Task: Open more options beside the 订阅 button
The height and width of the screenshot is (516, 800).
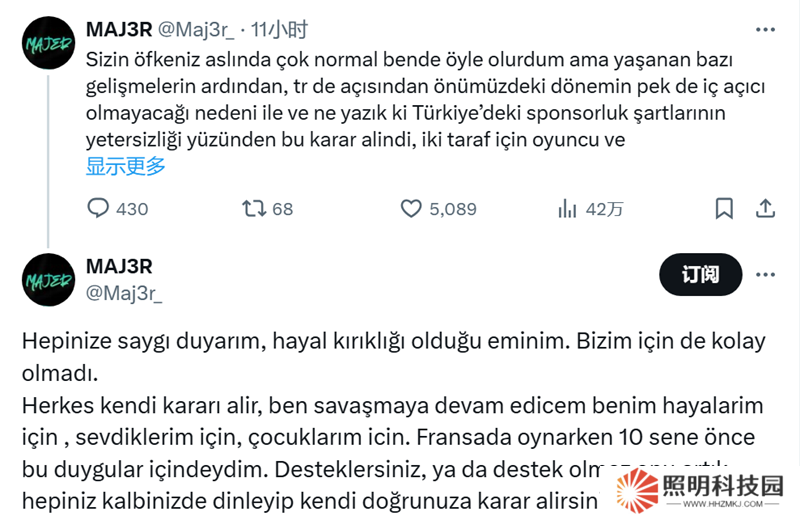Action: click(765, 274)
